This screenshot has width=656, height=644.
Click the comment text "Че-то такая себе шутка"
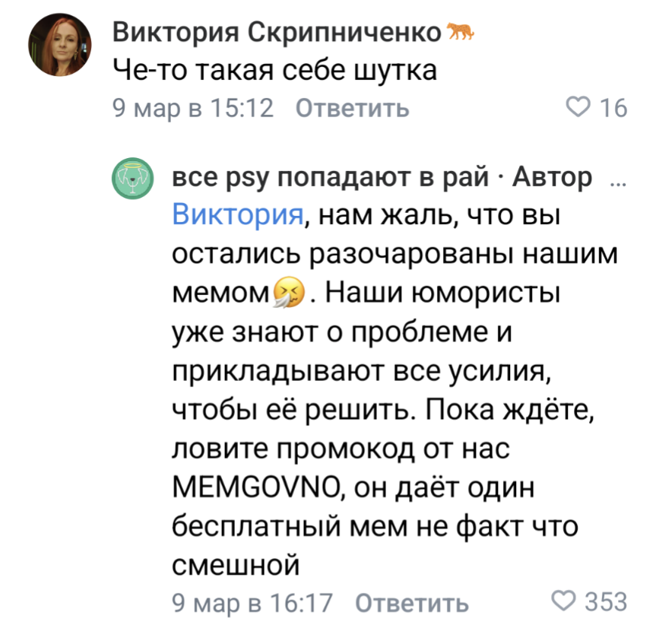(x=274, y=71)
